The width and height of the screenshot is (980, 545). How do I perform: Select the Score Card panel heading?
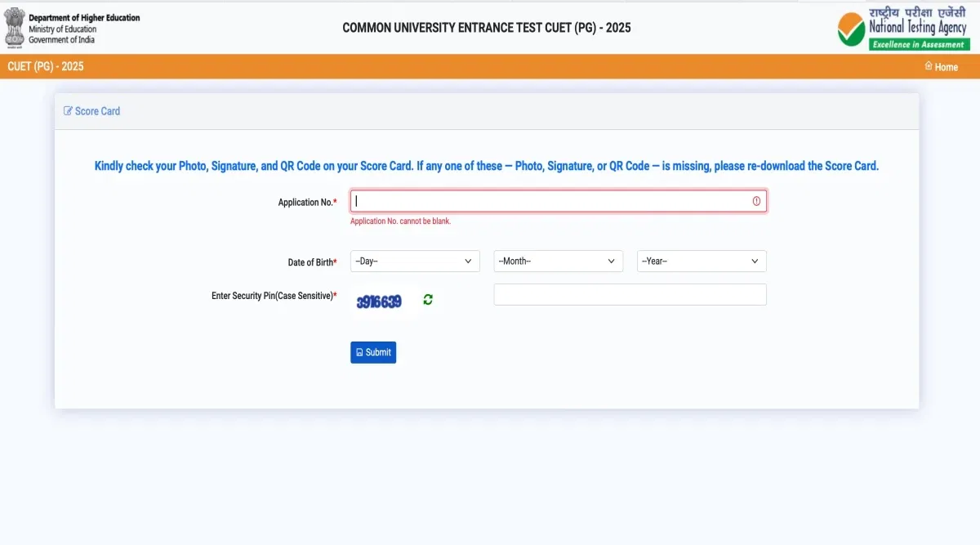coord(97,111)
